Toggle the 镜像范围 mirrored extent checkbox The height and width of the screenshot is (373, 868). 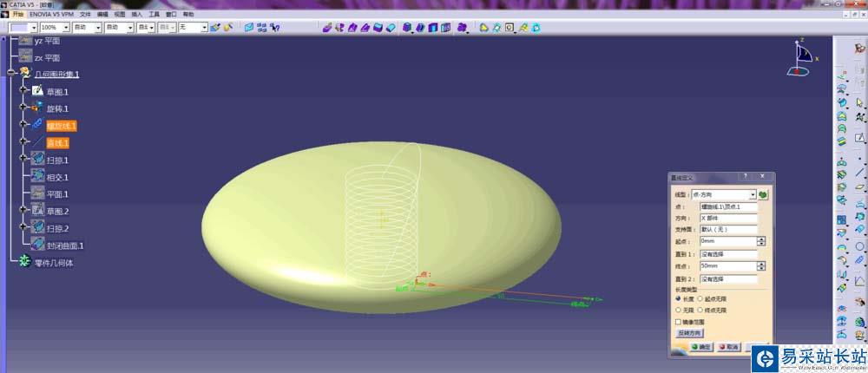[x=679, y=322]
